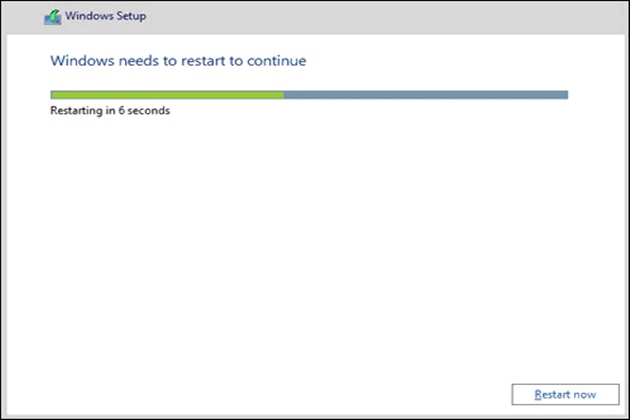Click the blank white space left of Restart now

(300, 393)
